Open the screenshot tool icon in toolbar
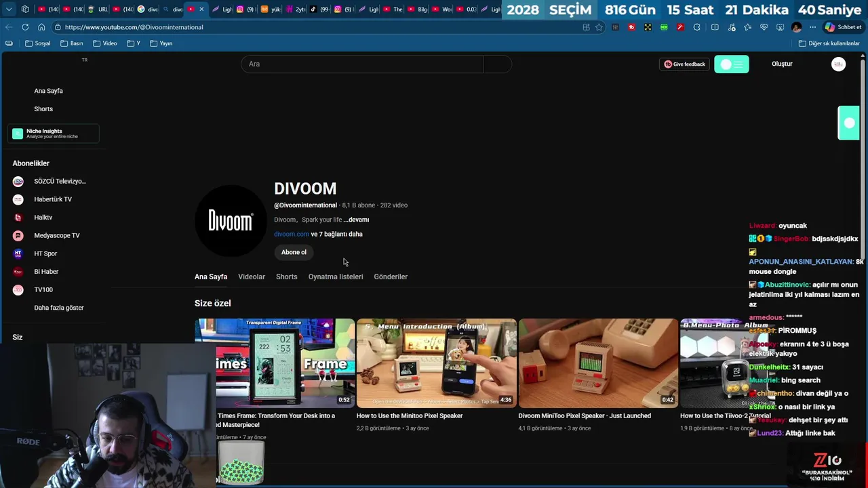 pos(781,27)
